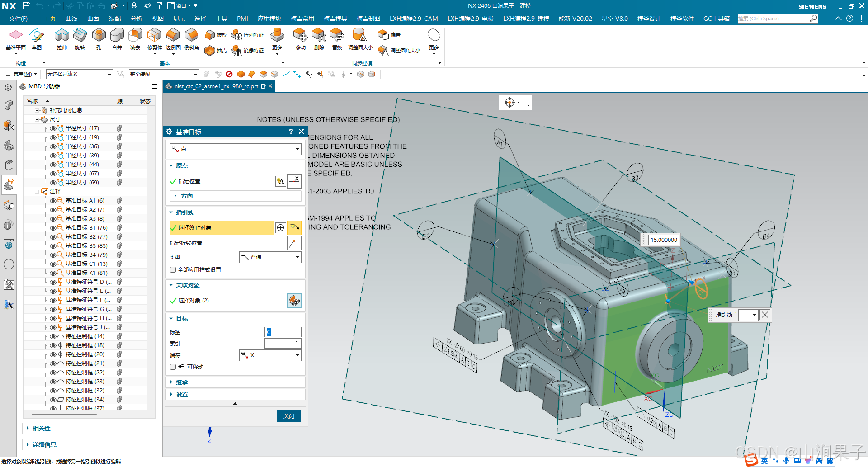
Task: Click the 移动 move face tool
Action: click(x=300, y=39)
